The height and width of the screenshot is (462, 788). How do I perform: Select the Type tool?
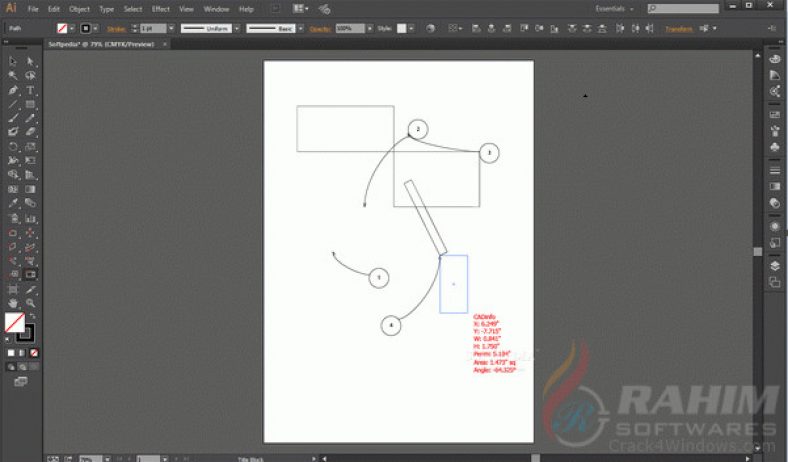click(x=31, y=90)
